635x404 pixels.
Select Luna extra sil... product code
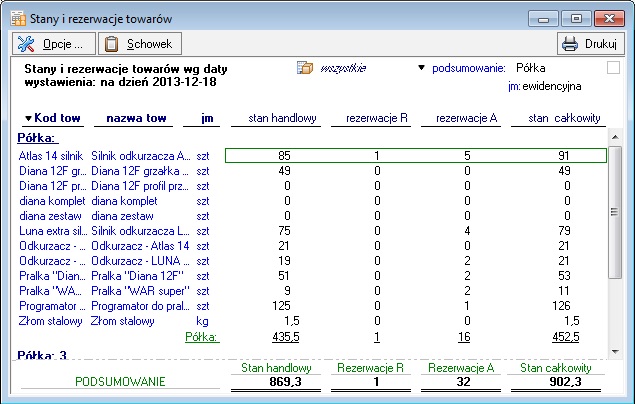click(x=53, y=231)
